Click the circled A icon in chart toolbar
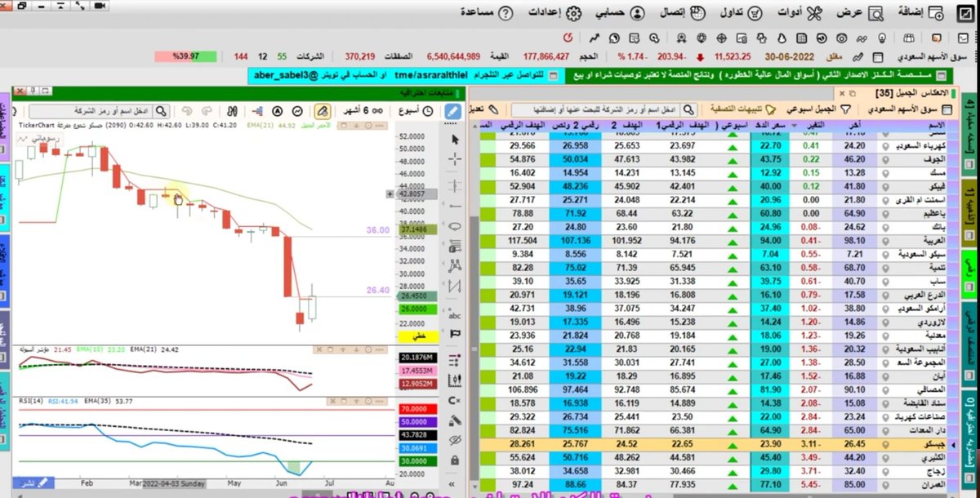This screenshot has height=498, width=980. 278,111
